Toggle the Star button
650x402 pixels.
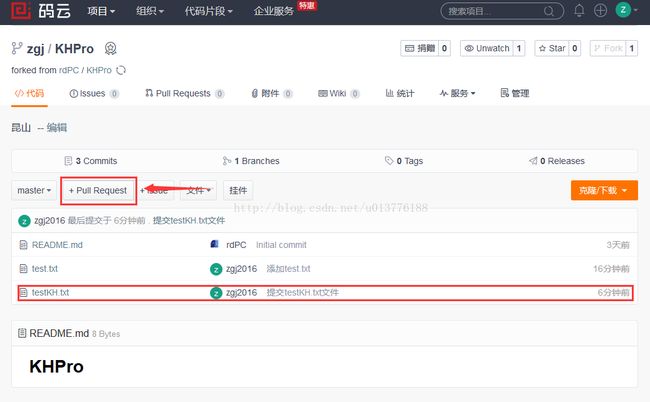pyautogui.click(x=552, y=48)
